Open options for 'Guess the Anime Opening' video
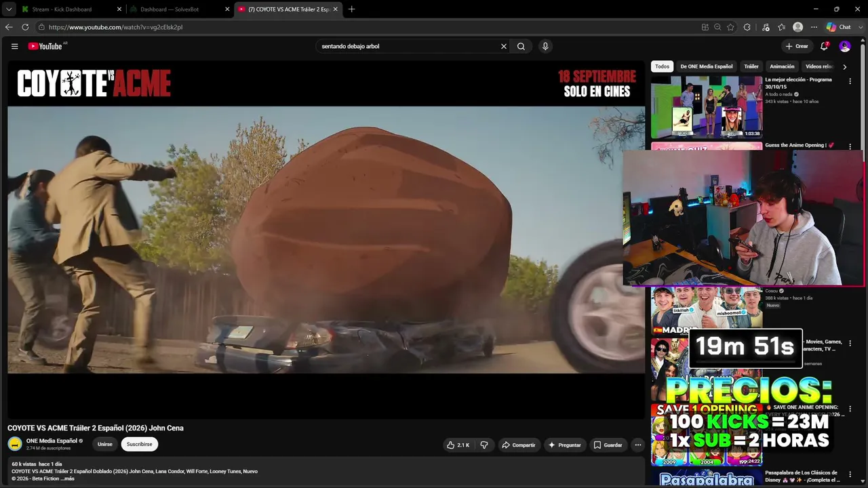The height and width of the screenshot is (488, 868). click(x=850, y=146)
